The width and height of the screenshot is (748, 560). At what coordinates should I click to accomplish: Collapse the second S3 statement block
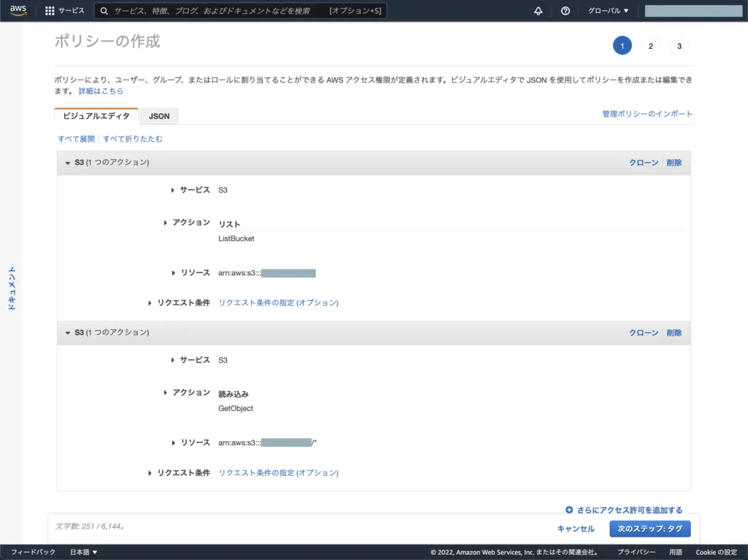tap(67, 332)
